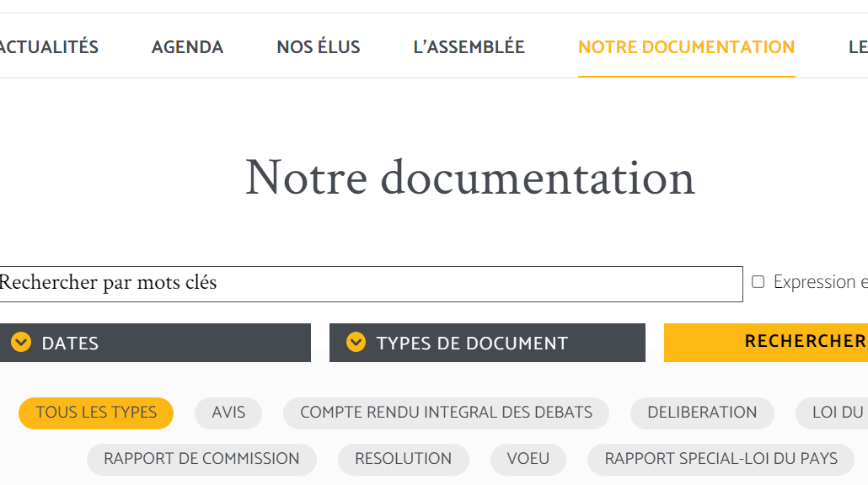The image size is (868, 485).
Task: Choose COMPTE RENDU INTEGRAL DES DEBATS filter
Action: click(446, 413)
